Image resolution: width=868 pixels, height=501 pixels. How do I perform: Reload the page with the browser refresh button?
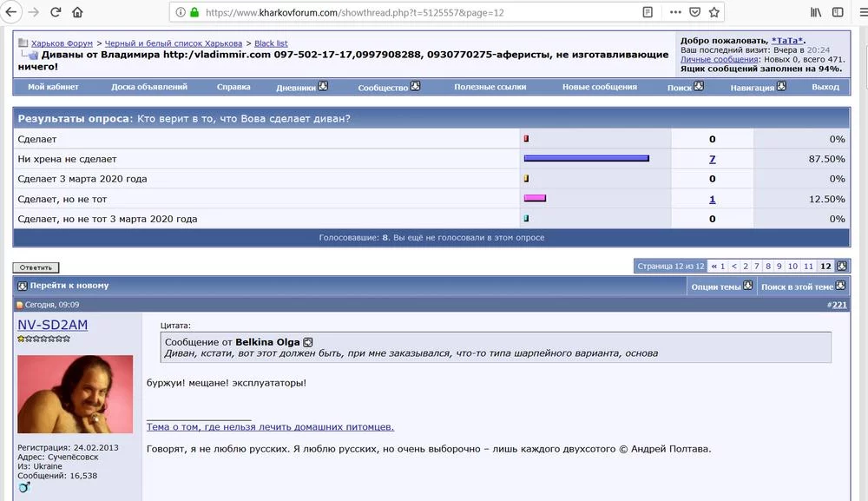(x=56, y=12)
